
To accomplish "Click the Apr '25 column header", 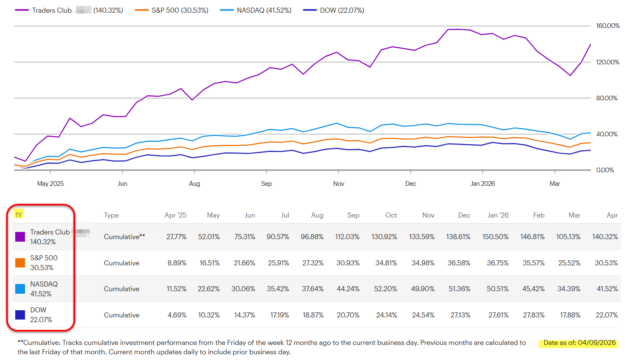I will coord(175,215).
